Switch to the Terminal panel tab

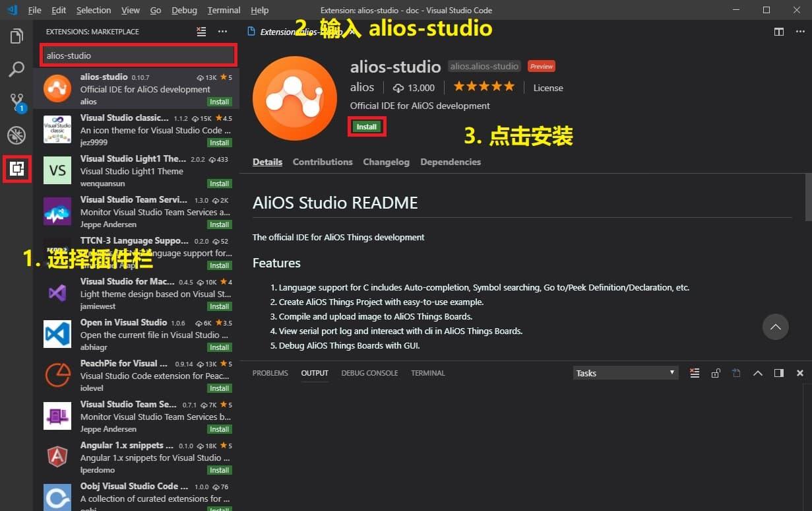[x=428, y=373]
